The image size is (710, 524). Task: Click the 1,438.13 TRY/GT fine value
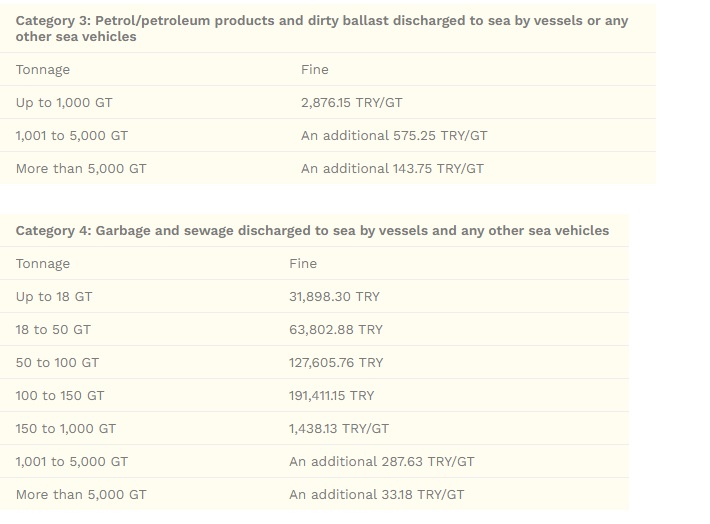click(339, 428)
